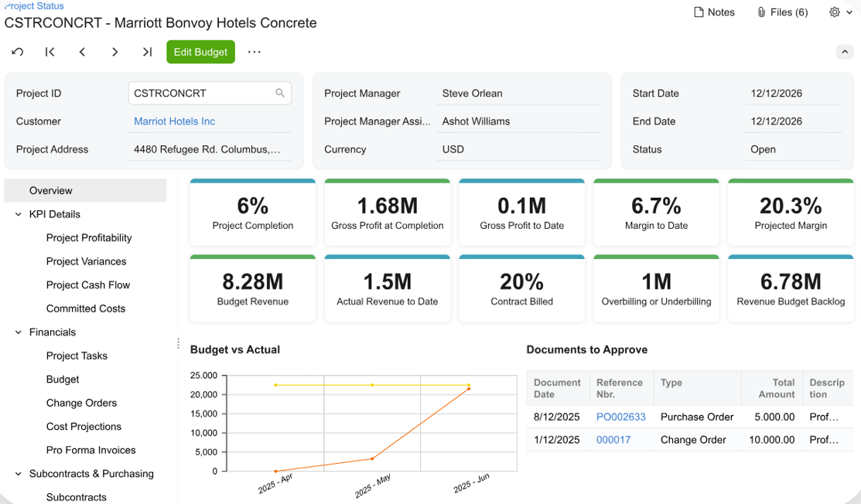Viewport: 861px width, 504px height.
Task: Select Project Cash Flow in sidebar
Action: [88, 284]
